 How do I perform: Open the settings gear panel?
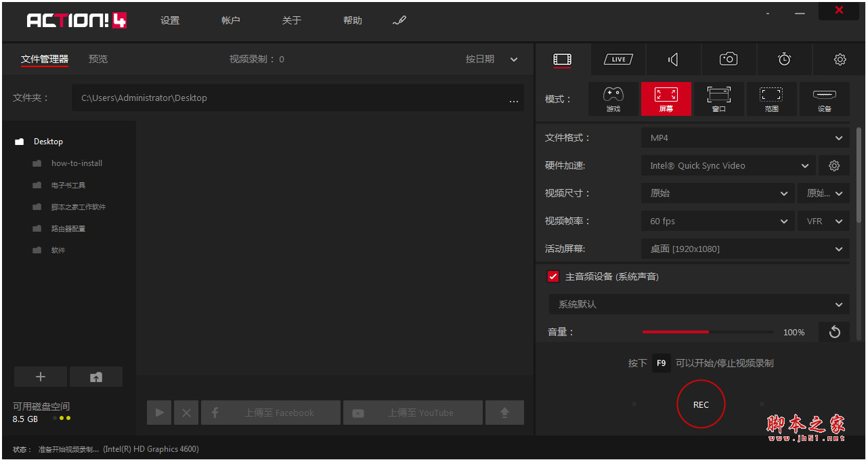(840, 59)
